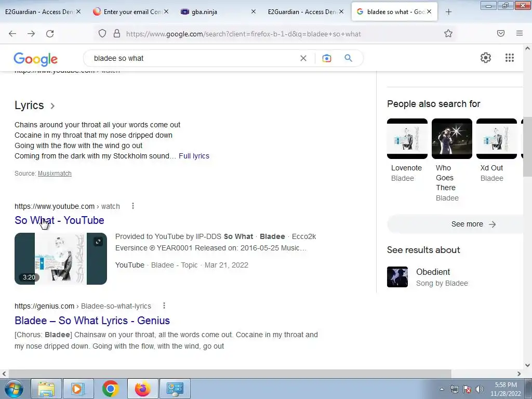Focus the Firefox address bar URL
This screenshot has width=532, height=399.
(x=243, y=34)
